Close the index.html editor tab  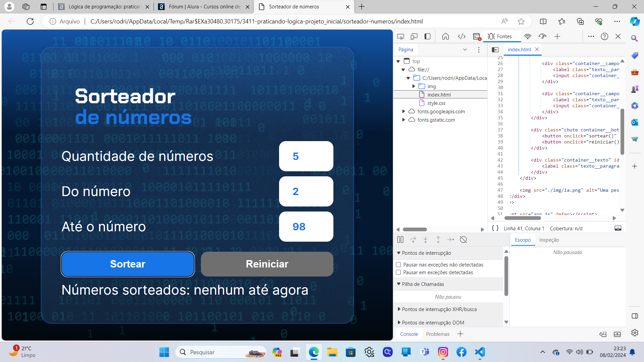point(537,49)
